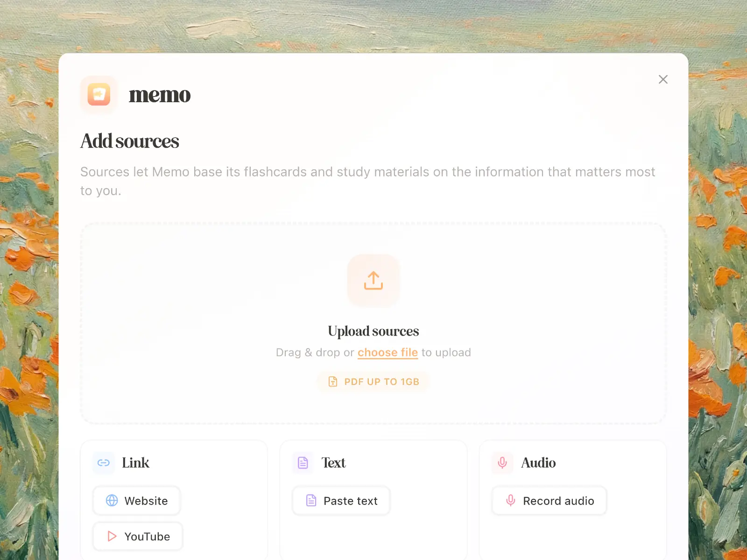Click the YouTube play triangle icon

click(112, 536)
